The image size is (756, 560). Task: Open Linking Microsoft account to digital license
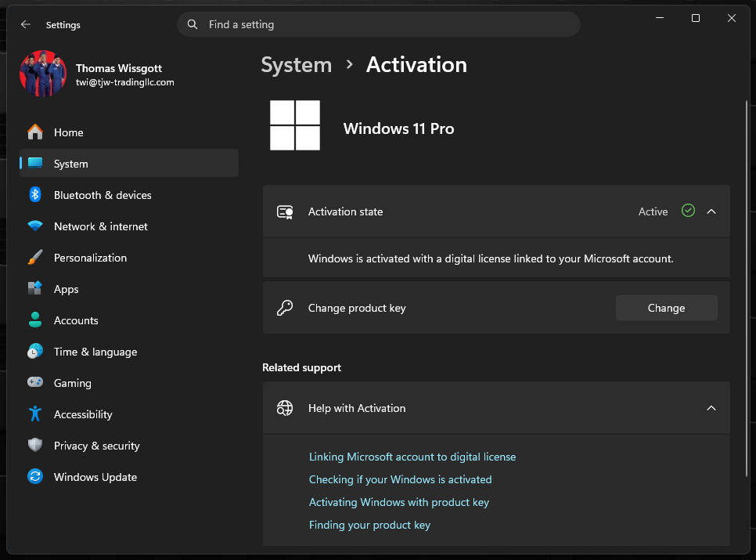412,457
